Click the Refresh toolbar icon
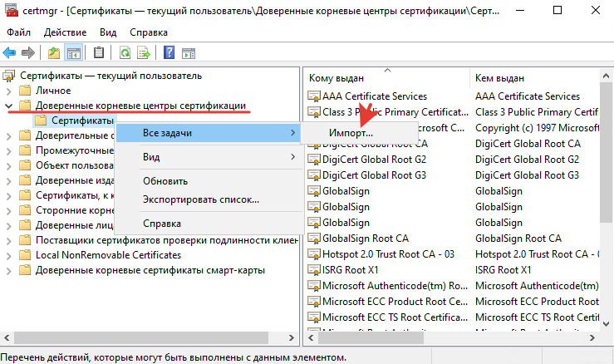The width and height of the screenshot is (614, 364). [125, 52]
